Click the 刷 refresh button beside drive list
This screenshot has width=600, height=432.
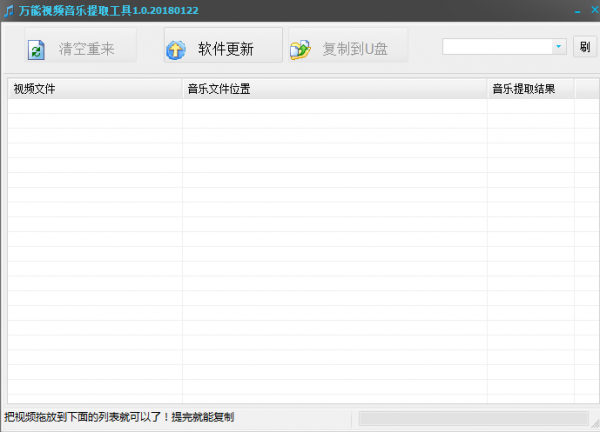click(585, 47)
